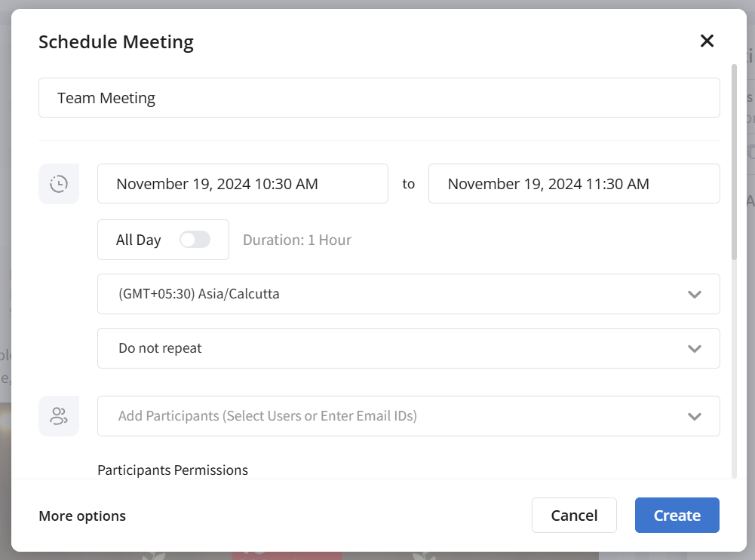Open the start date November 19 10:30 AM
This screenshot has height=560, width=755.
coord(242,184)
